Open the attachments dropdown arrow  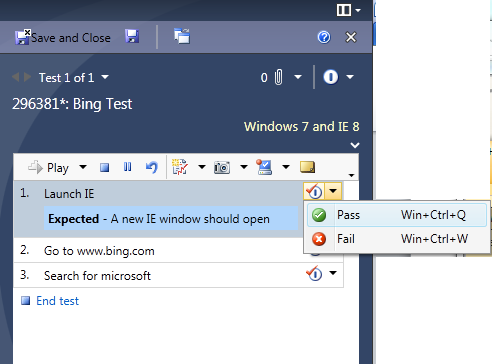[x=298, y=77]
